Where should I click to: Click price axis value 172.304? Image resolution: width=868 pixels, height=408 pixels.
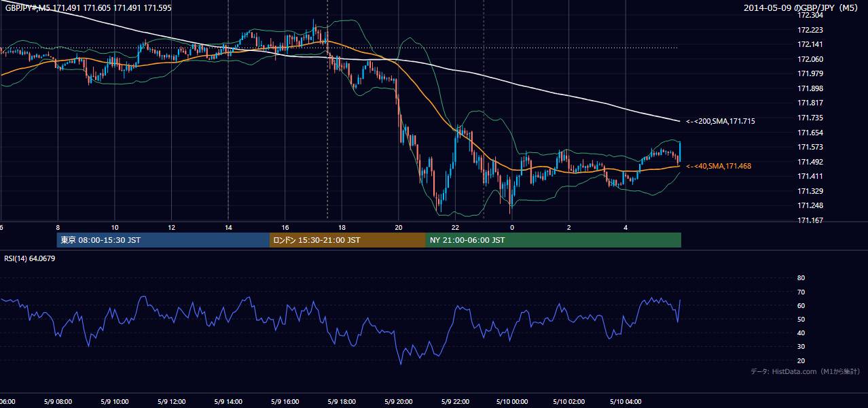[x=810, y=15]
